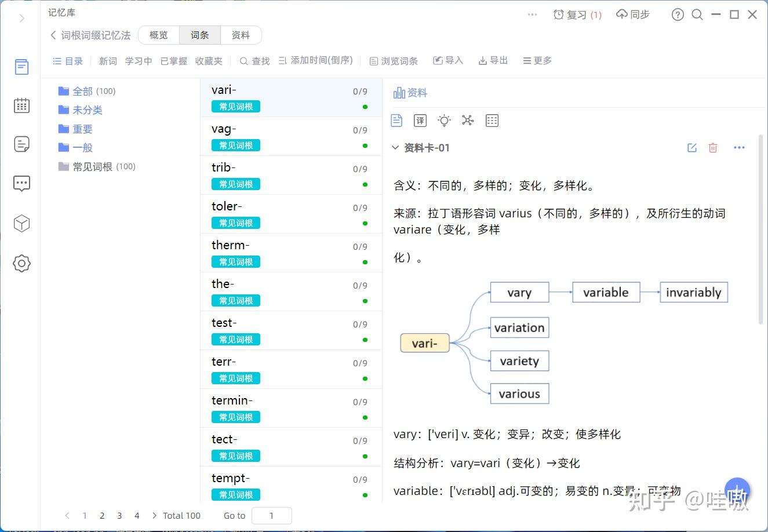Click the Go to page input field
The height and width of the screenshot is (532, 768).
271,515
